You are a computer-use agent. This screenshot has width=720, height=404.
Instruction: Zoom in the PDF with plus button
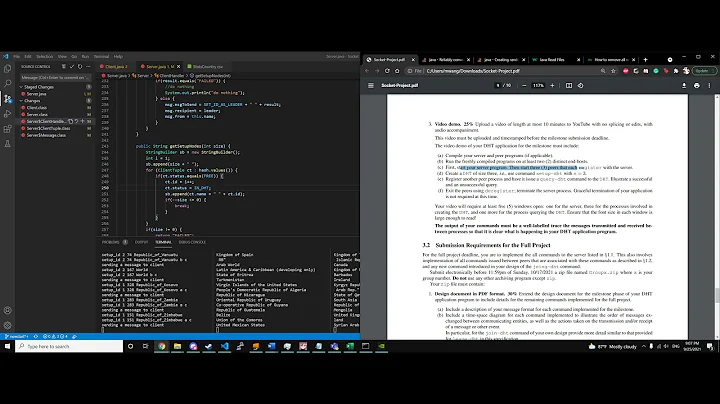(x=552, y=85)
